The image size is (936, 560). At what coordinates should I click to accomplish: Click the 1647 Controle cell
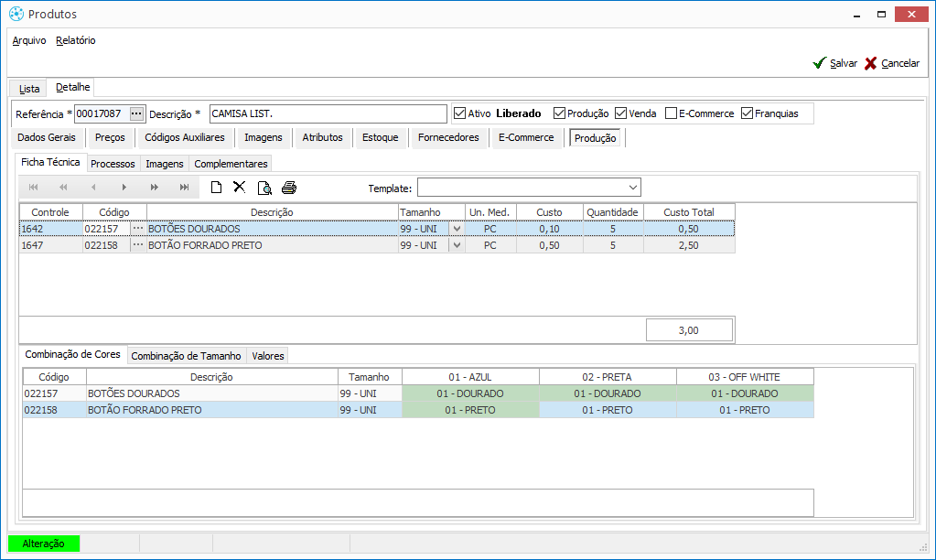pyautogui.click(x=50, y=245)
